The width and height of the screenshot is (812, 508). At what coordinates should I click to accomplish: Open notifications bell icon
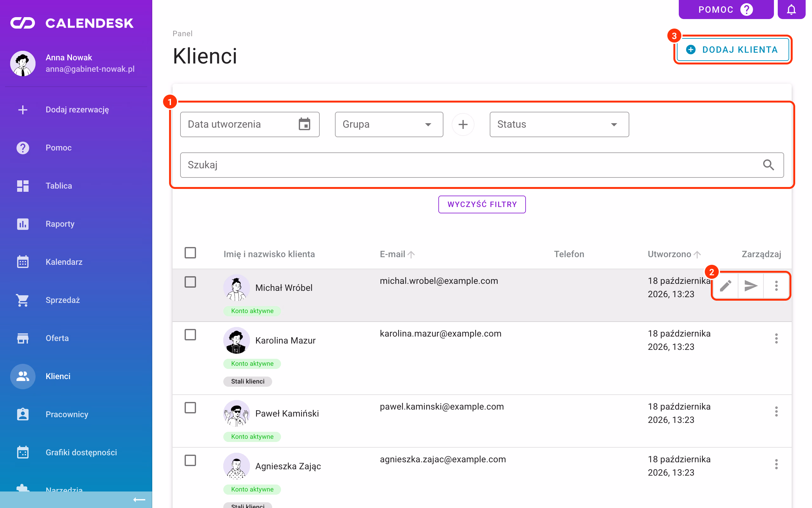coord(791,10)
